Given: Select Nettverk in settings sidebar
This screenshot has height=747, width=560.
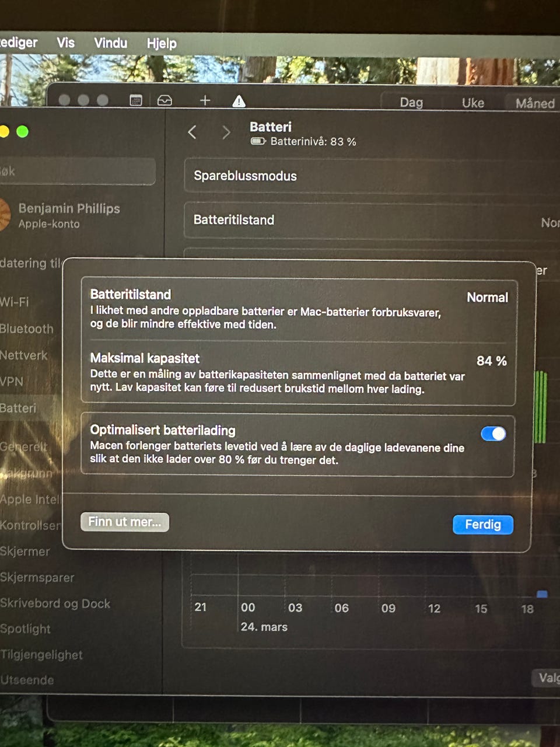Looking at the screenshot, I should tap(24, 355).
